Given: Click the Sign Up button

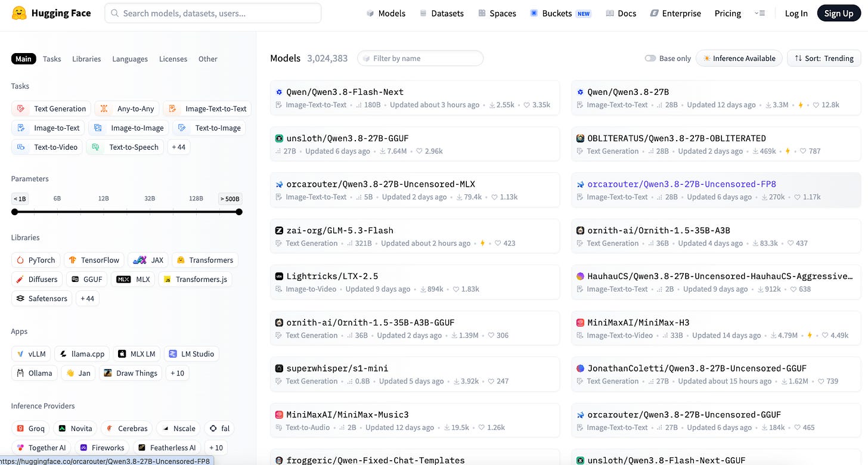Looking at the screenshot, I should pos(839,13).
